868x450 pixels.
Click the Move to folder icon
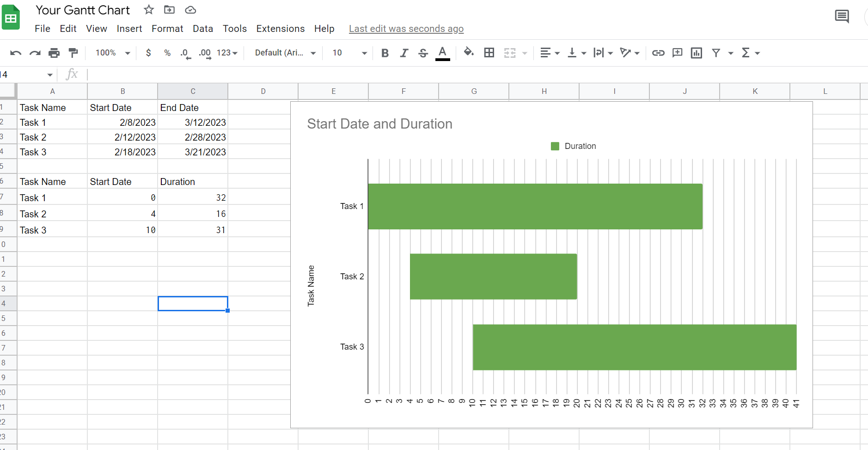[x=170, y=10]
